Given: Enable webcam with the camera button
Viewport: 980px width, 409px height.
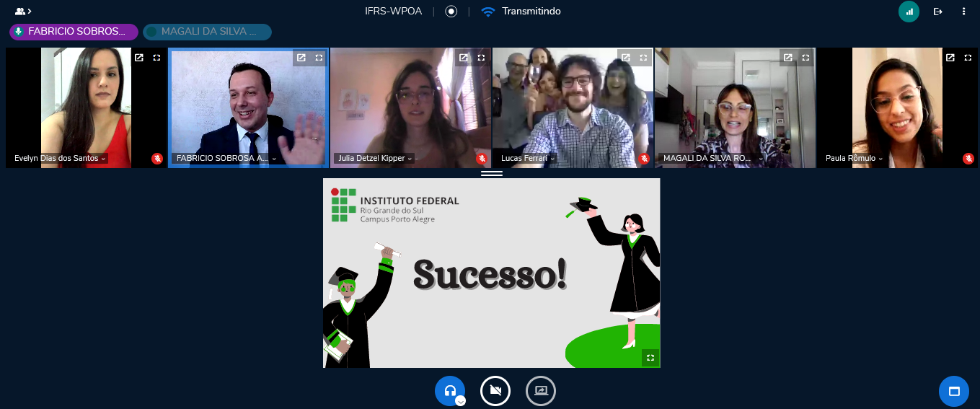Looking at the screenshot, I should pos(495,391).
